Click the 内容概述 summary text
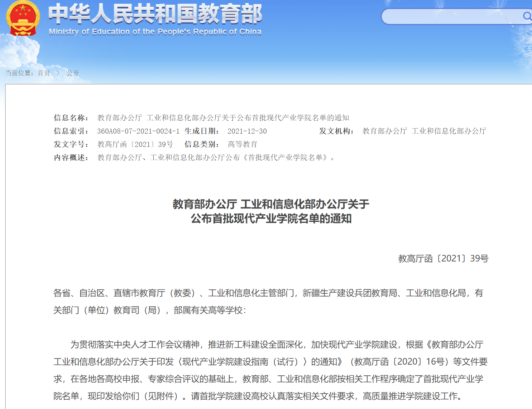532x409 pixels. [x=216, y=158]
